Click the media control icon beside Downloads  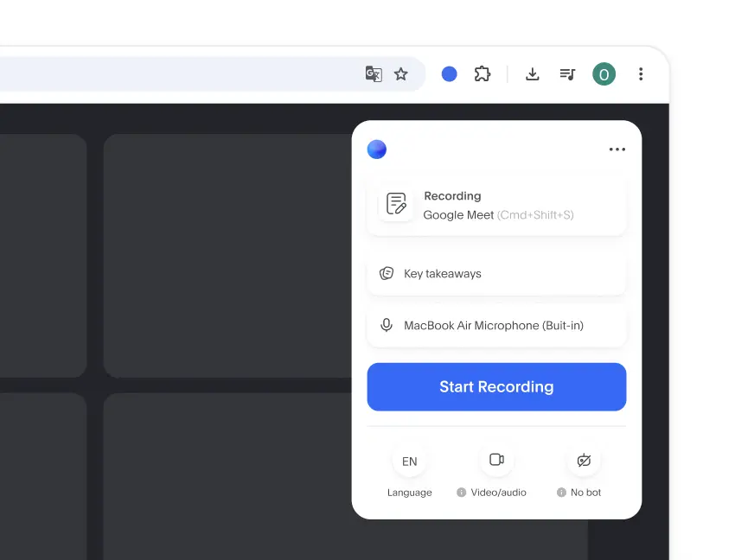(567, 74)
